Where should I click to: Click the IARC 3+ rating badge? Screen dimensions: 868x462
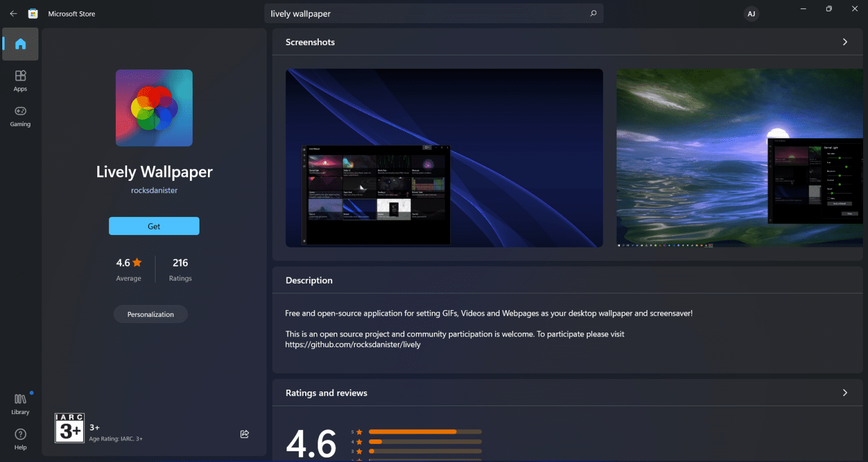(x=70, y=428)
